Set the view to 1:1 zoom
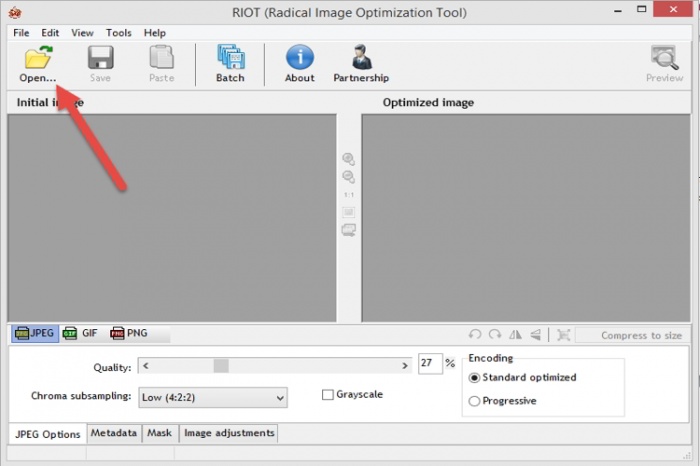This screenshot has width=700, height=466. coord(349,195)
